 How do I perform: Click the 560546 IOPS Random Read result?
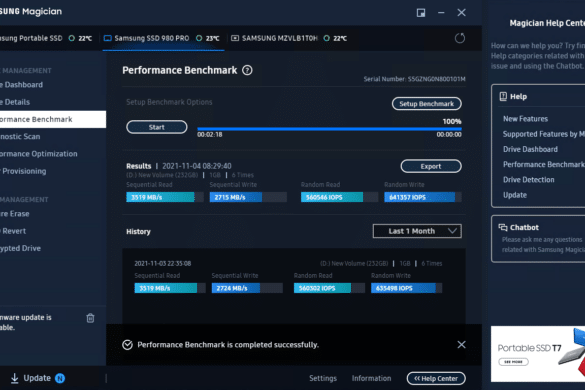click(339, 197)
